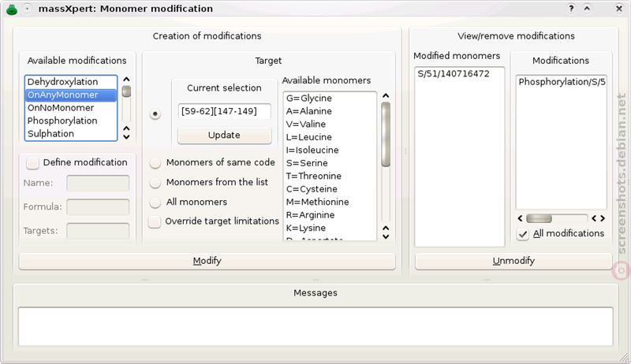Image resolution: width=631 pixels, height=364 pixels.
Task: Select M=Methionine monomer
Action: point(330,202)
